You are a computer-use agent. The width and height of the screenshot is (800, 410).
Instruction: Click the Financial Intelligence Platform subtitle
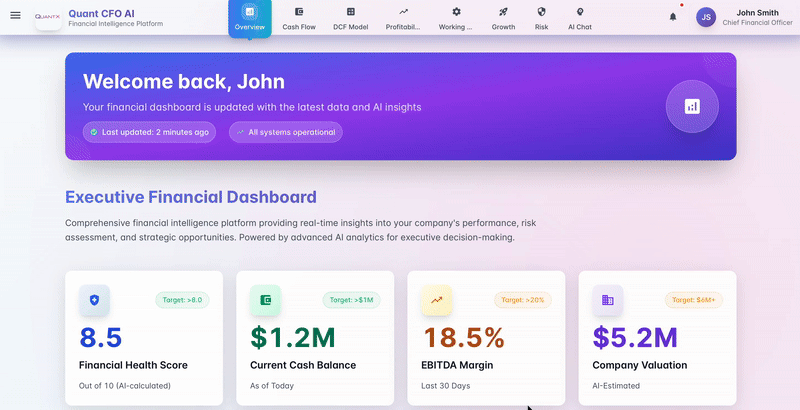(116, 23)
